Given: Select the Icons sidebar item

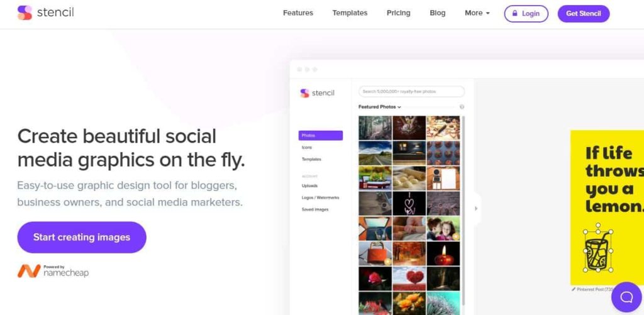Looking at the screenshot, I should coord(307,147).
